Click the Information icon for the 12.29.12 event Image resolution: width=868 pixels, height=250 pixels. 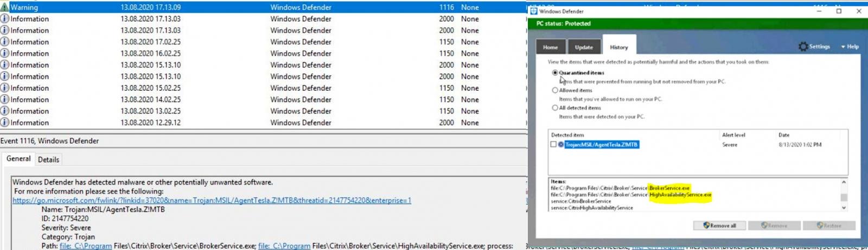(x=5, y=123)
